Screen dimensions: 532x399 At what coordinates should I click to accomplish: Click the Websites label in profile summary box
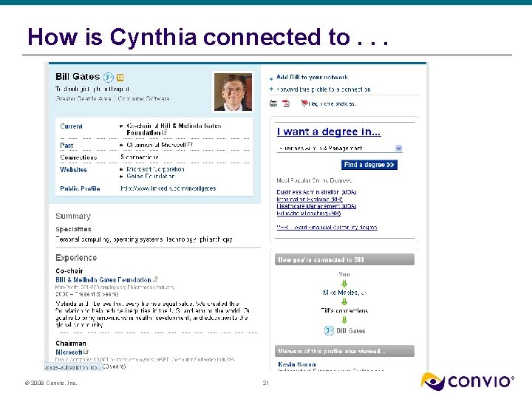73,170
